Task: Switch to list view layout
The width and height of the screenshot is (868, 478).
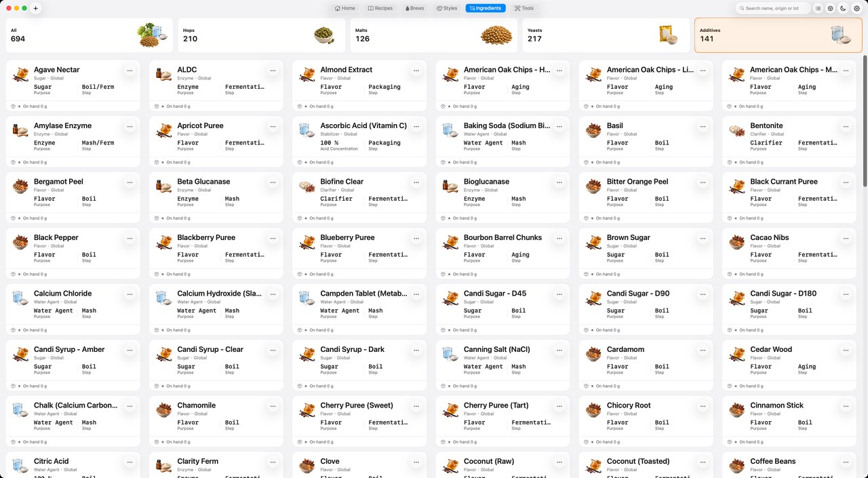Action: [818, 8]
